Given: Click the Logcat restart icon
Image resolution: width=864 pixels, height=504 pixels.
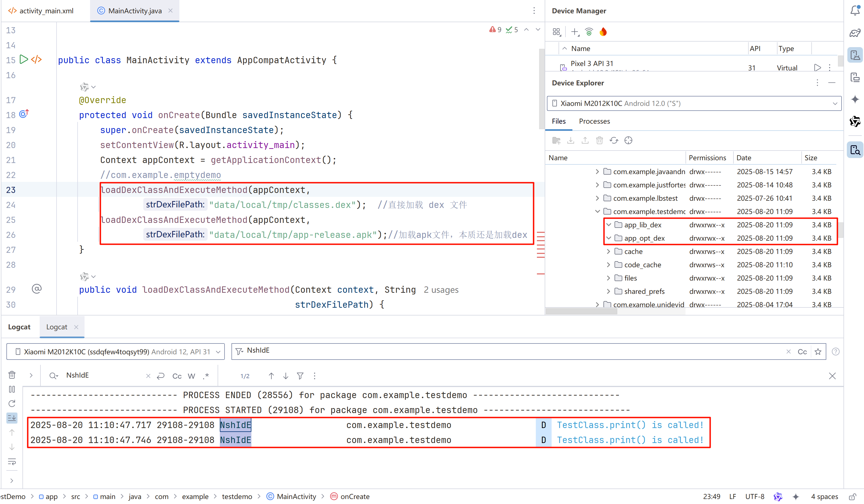Looking at the screenshot, I should (x=12, y=404).
